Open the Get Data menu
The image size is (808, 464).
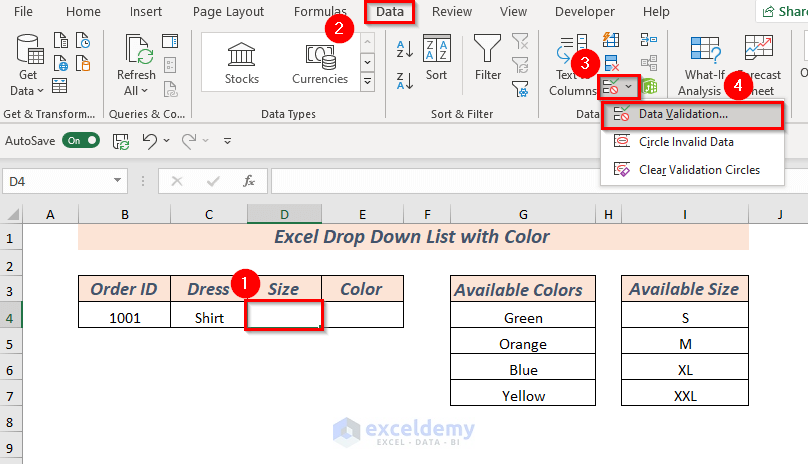click(27, 64)
